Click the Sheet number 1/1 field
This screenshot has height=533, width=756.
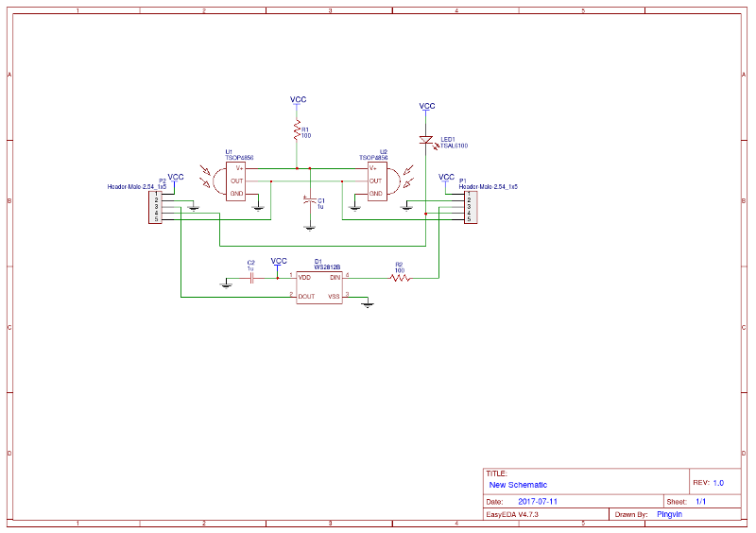(x=701, y=502)
